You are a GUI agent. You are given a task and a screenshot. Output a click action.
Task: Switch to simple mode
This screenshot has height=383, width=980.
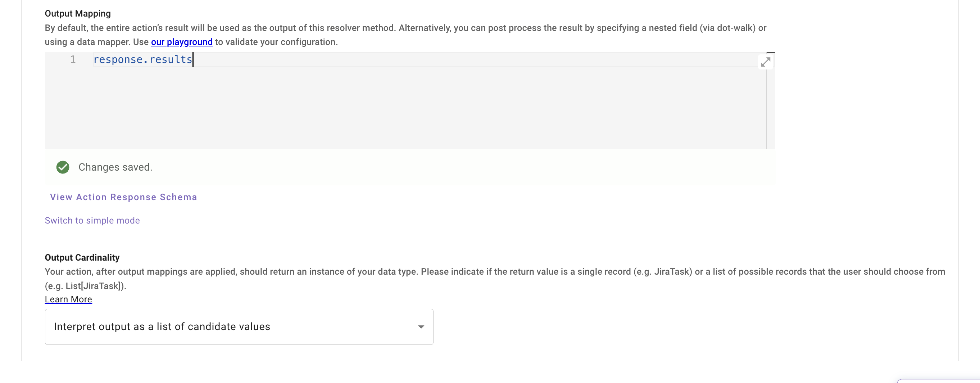pyautogui.click(x=92, y=220)
